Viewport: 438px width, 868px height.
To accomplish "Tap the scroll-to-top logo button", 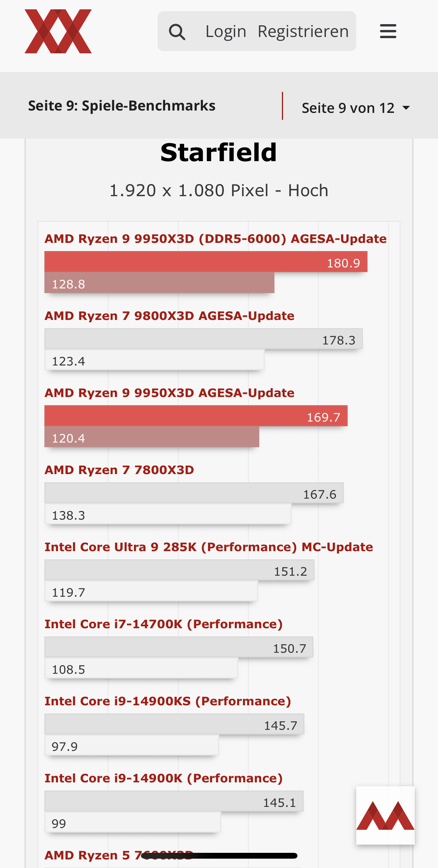I will 385,815.
